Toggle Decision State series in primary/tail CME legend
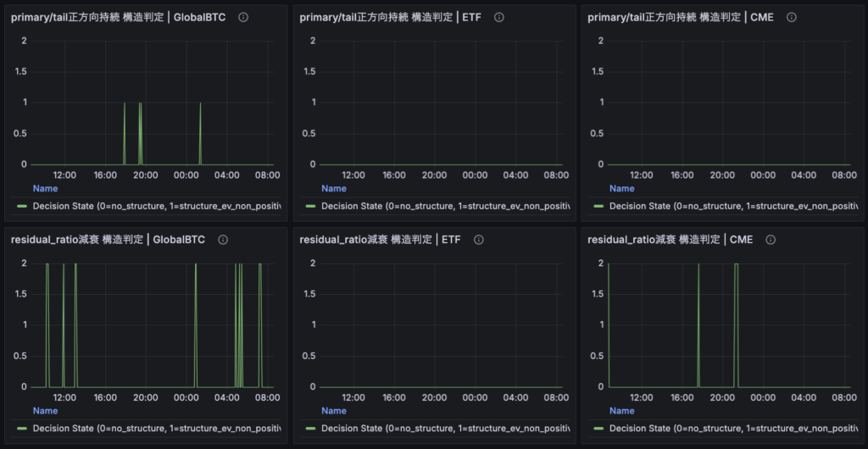Image resolution: width=868 pixels, height=449 pixels. [x=733, y=206]
